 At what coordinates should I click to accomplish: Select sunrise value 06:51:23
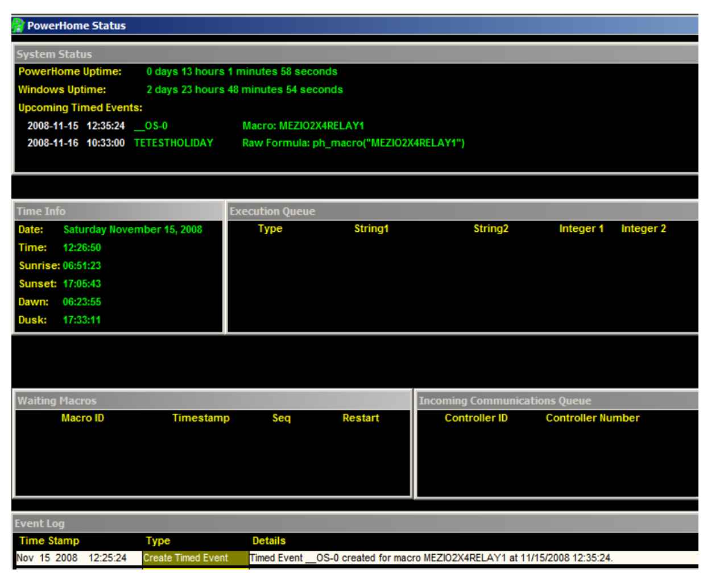click(82, 266)
